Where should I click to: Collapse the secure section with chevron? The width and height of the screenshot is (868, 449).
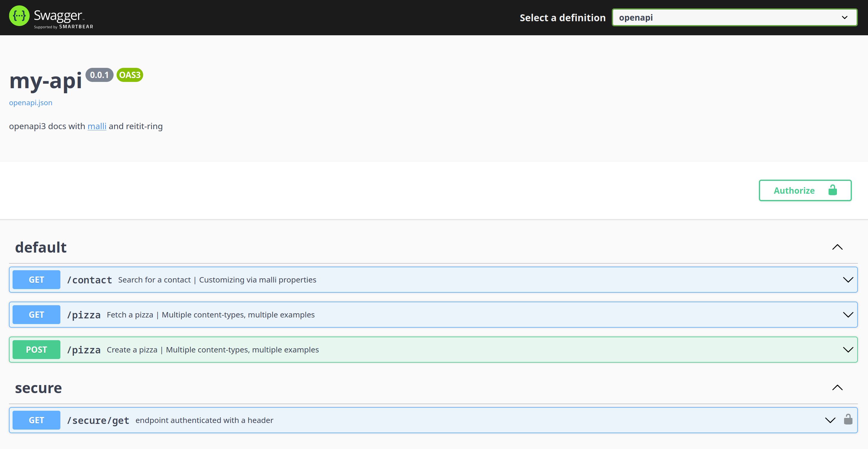[x=837, y=388]
